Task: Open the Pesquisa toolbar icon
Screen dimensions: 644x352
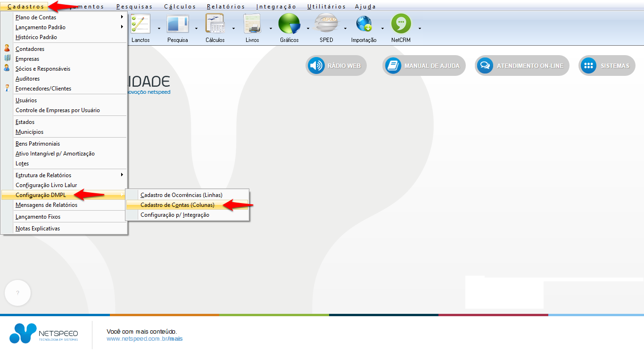Action: pos(178,24)
